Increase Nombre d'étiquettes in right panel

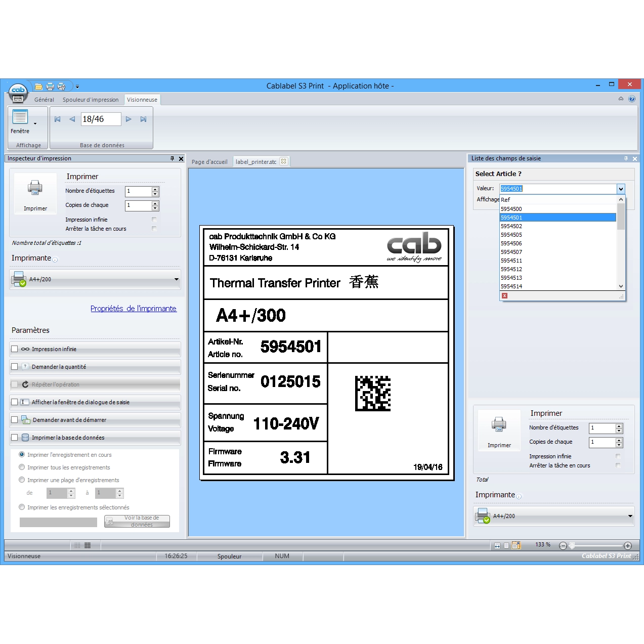coord(619,426)
